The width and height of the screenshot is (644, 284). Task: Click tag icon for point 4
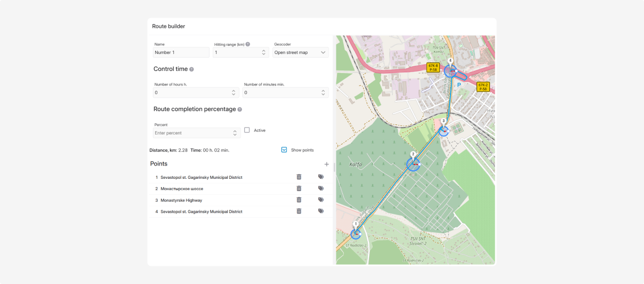coord(321,211)
